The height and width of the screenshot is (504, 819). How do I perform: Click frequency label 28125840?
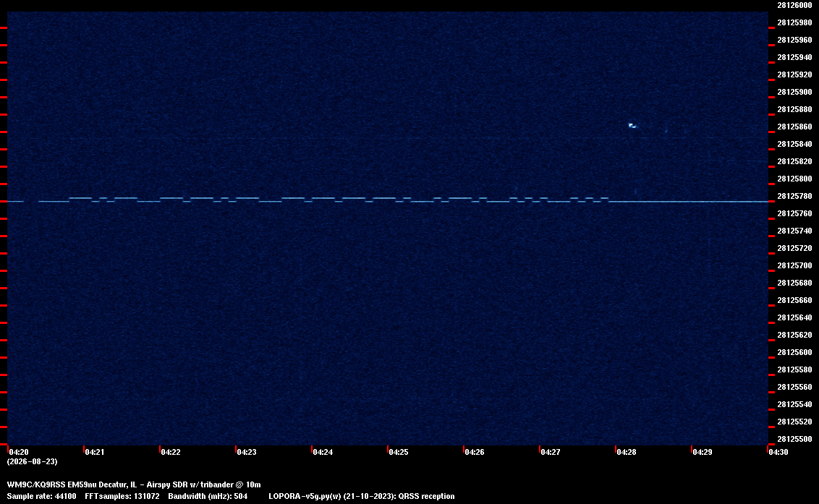pyautogui.click(x=794, y=144)
